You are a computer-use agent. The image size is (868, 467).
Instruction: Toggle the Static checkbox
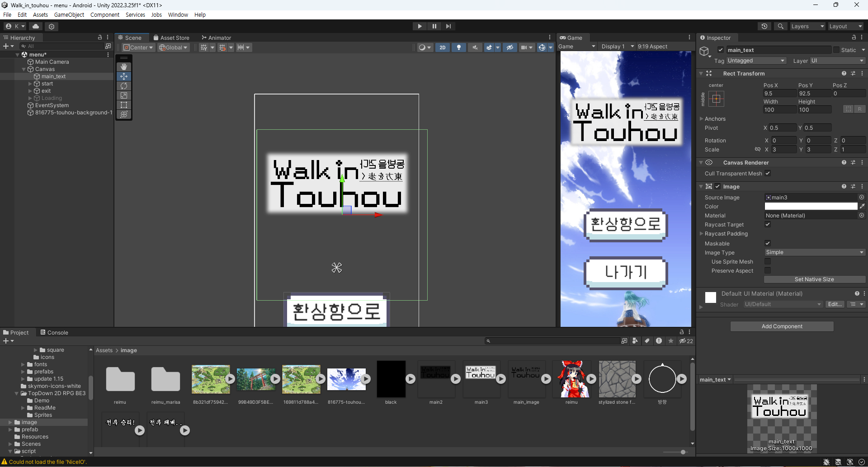click(x=836, y=50)
